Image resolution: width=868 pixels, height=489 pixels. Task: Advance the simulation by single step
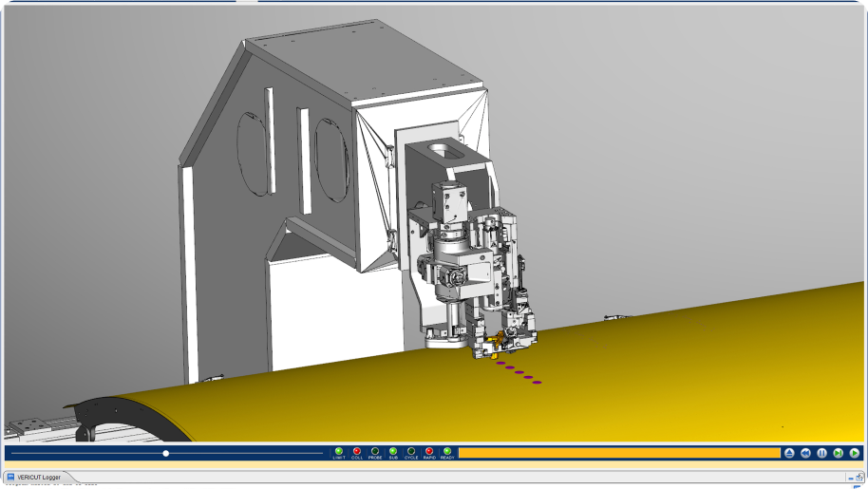pyautogui.click(x=838, y=454)
